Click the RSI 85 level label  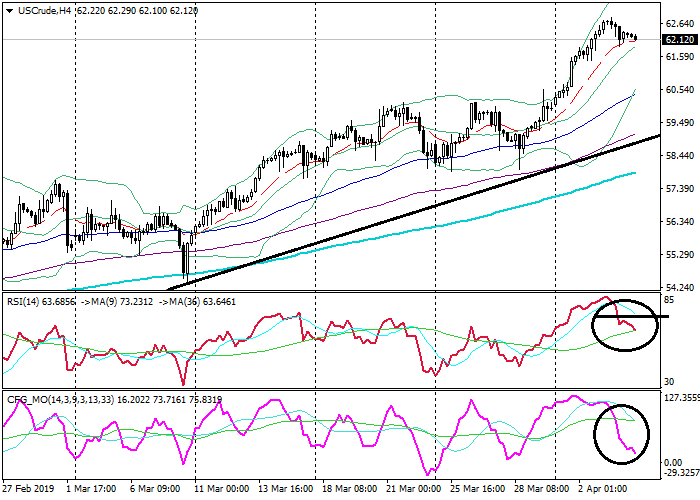pyautogui.click(x=671, y=300)
